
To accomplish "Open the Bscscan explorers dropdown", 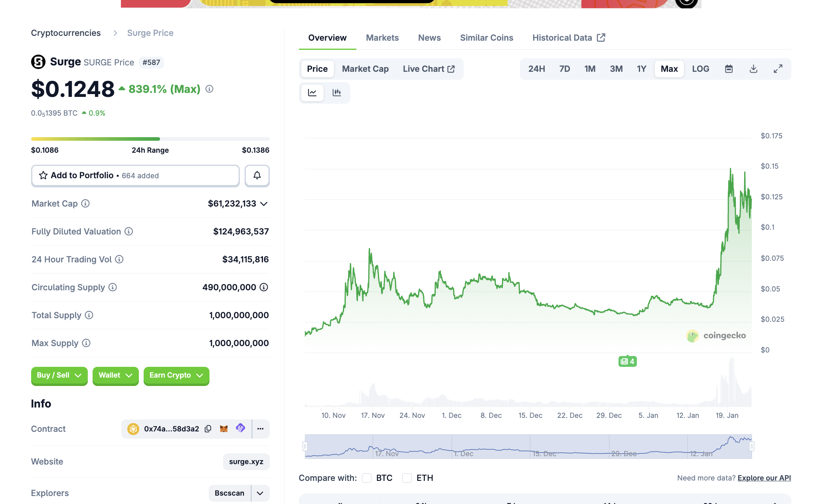I will tap(260, 493).
